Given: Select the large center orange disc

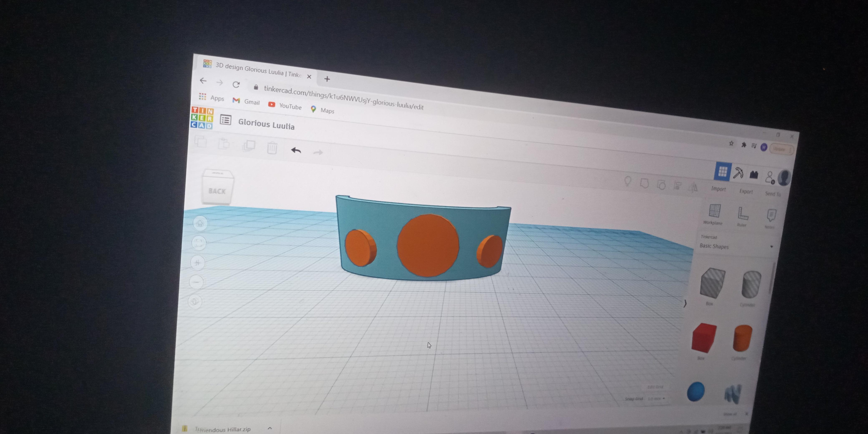Looking at the screenshot, I should click(x=428, y=246).
